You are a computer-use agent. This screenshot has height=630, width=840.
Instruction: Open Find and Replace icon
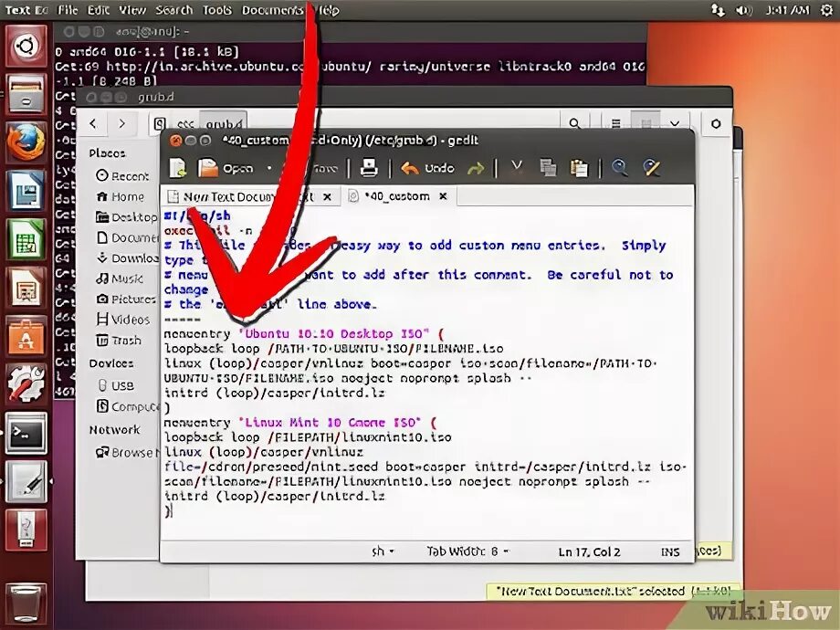651,168
